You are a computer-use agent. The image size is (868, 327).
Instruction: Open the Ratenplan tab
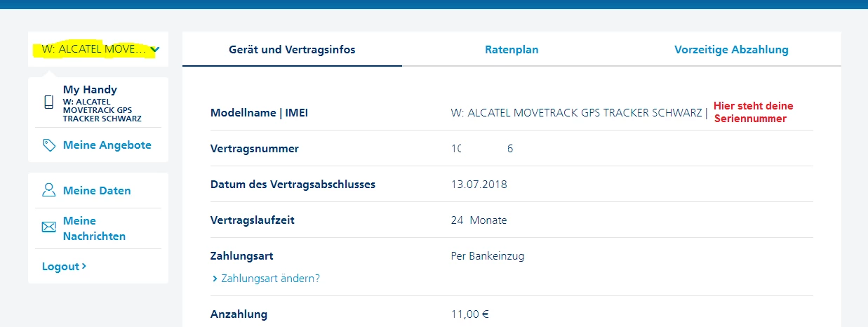point(512,50)
